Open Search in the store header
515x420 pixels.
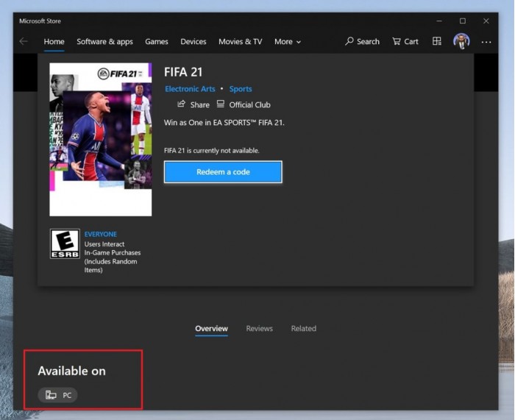(x=363, y=42)
